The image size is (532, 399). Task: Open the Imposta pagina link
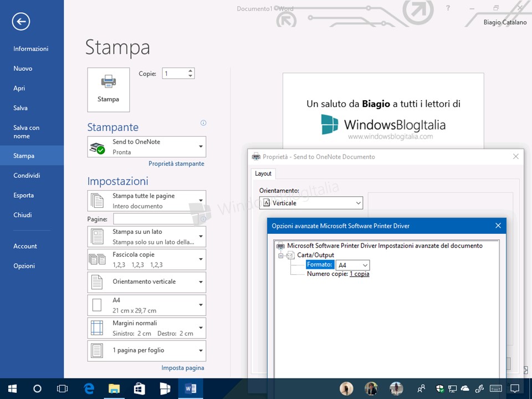183,368
